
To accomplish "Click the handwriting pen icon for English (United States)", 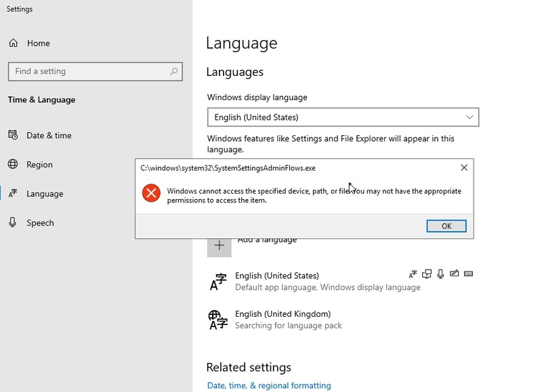I will click(x=455, y=274).
